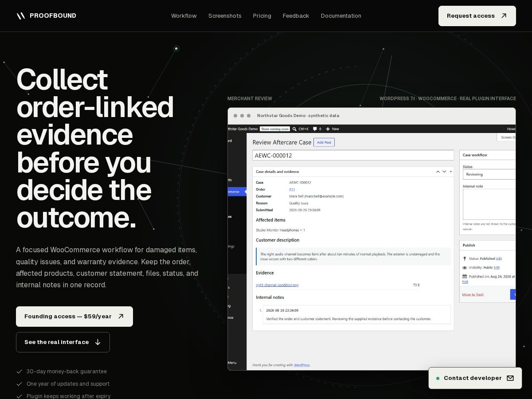Click the arrow icon on Founding access button

121,317
